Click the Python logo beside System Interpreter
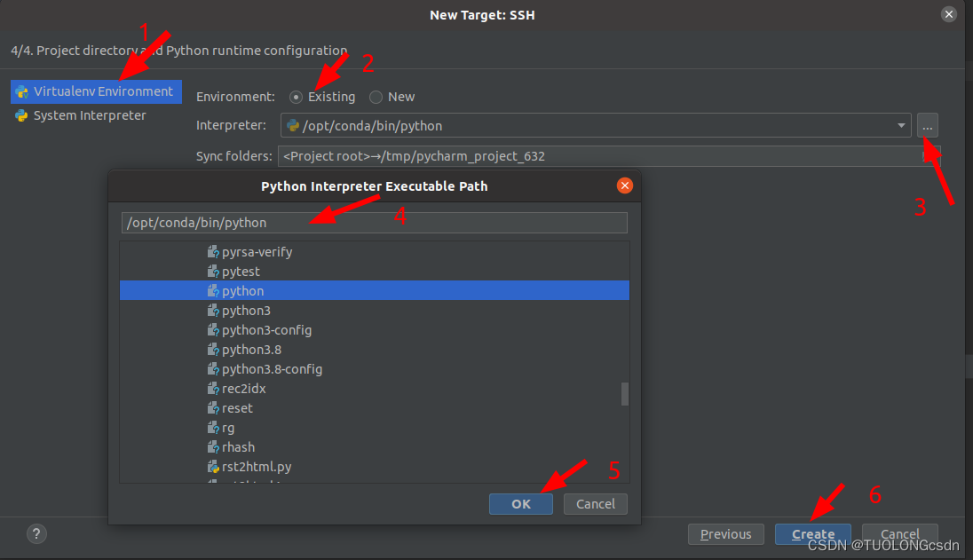The height and width of the screenshot is (560, 973). pyautogui.click(x=20, y=114)
